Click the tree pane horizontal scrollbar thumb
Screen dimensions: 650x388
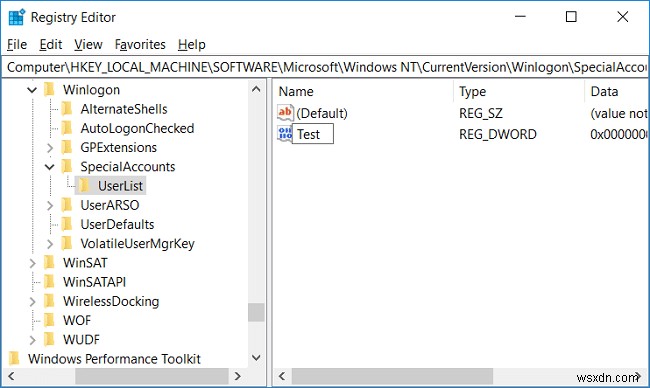(x=152, y=376)
